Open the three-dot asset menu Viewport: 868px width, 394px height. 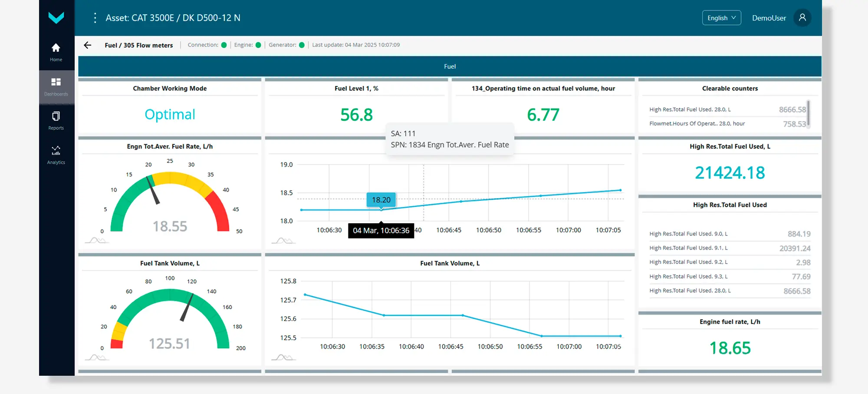point(95,18)
